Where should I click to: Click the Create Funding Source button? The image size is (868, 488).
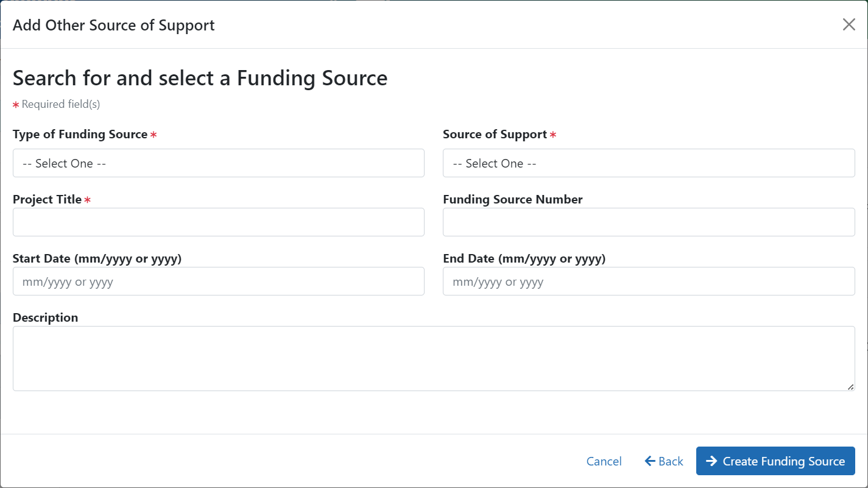775,461
